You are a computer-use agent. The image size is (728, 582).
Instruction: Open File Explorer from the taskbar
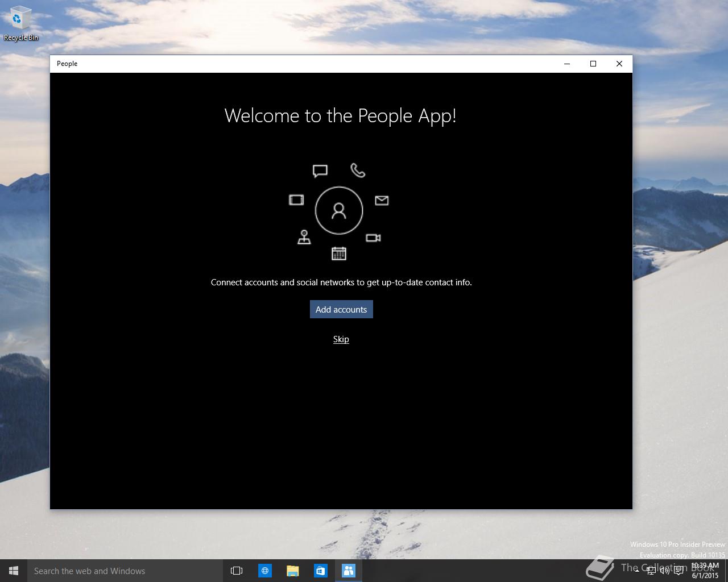point(293,571)
